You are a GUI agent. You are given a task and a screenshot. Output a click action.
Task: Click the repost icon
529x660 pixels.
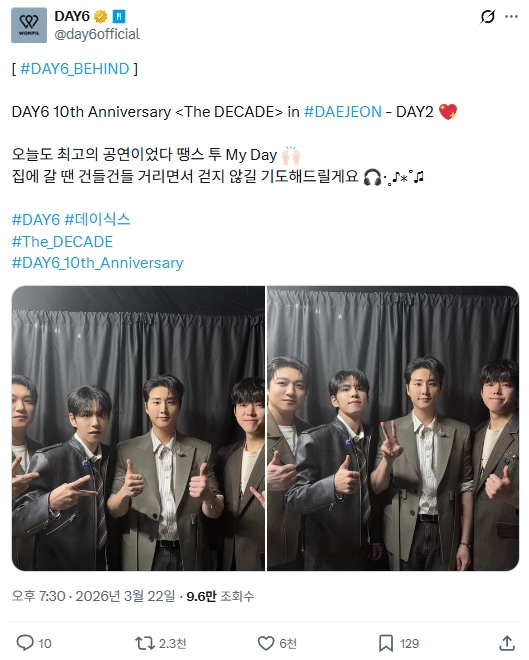tap(144, 643)
